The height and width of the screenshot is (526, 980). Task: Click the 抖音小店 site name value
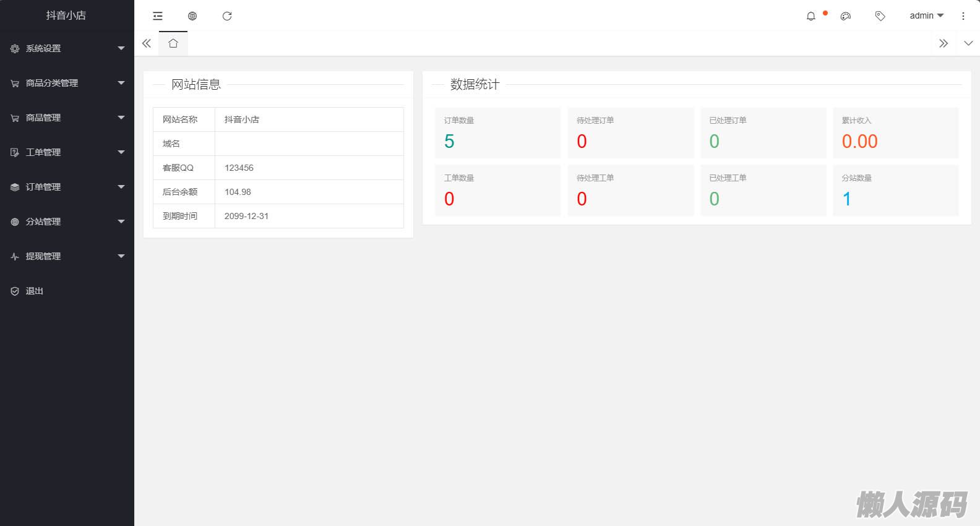(242, 119)
